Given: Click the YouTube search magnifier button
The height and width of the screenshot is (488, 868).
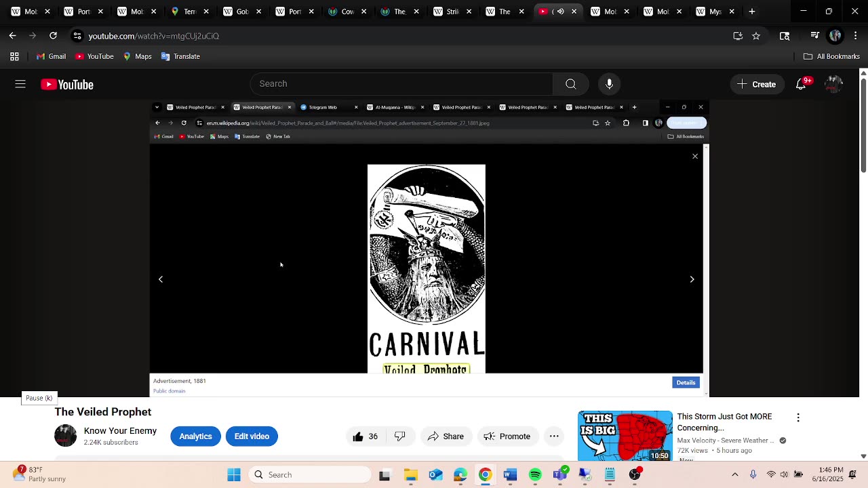Looking at the screenshot, I should pos(571,84).
